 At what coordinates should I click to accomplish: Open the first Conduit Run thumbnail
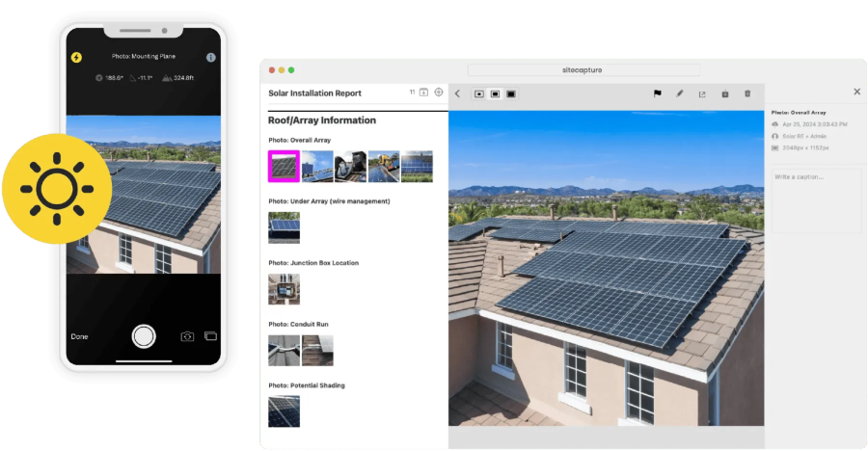(284, 350)
